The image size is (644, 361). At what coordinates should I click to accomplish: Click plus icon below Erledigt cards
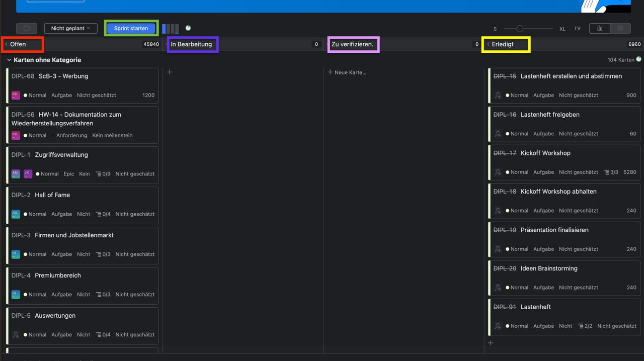pos(491,343)
